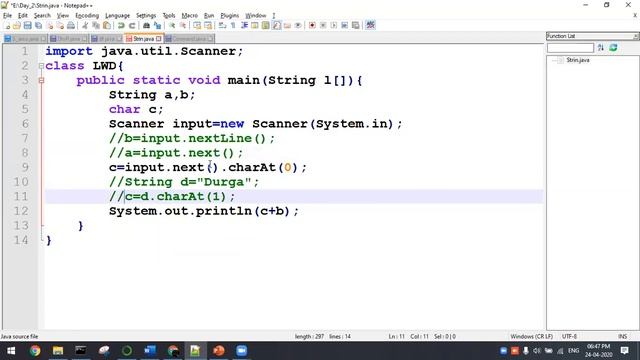Open the Macro menu
Image resolution: width=640 pixels, height=360 pixels.
[189, 16]
